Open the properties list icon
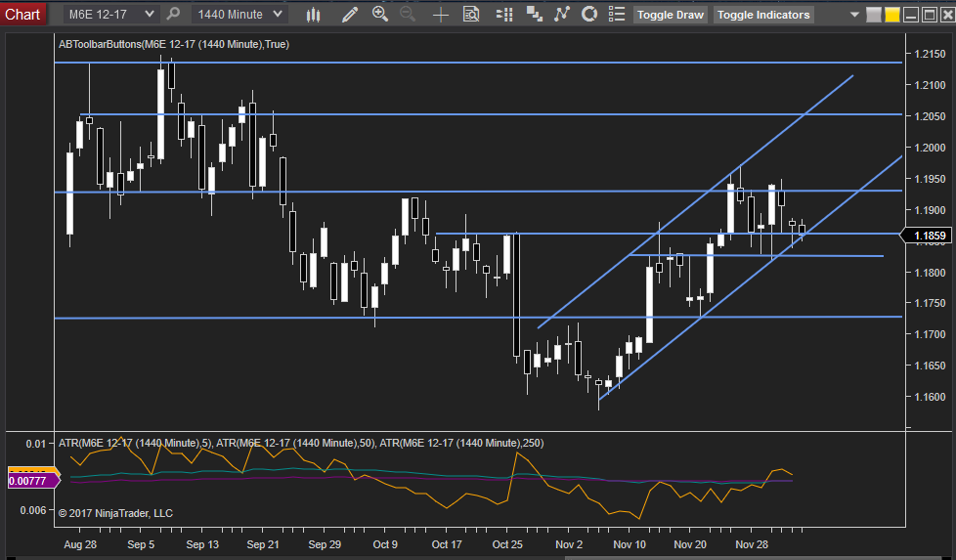956x560 pixels. (x=617, y=14)
